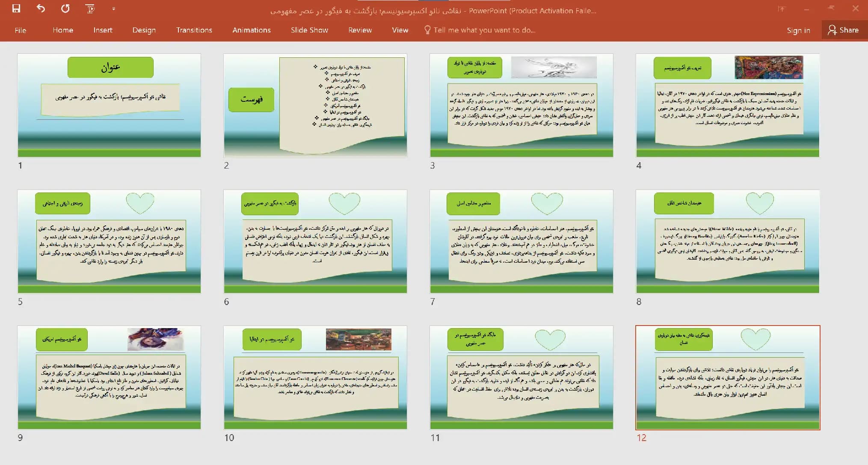
Task: Open Ribbon Display Options icon
Action: coord(782,9)
